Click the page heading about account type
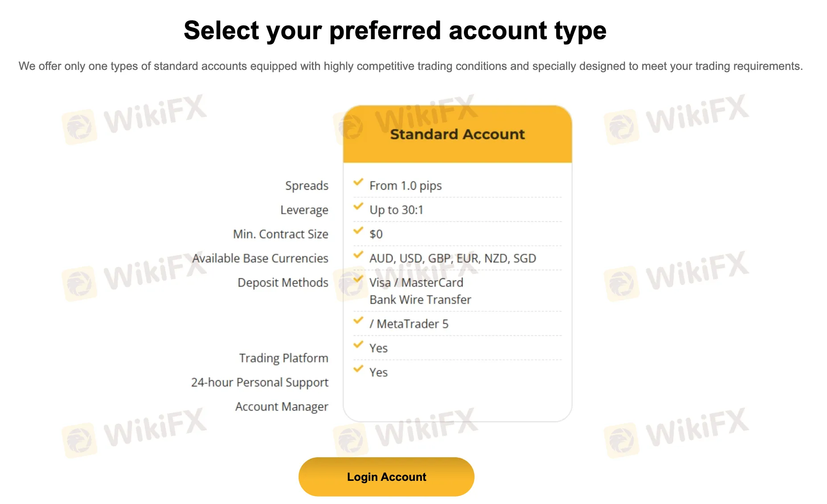Viewport: 827px width, 504px height. (395, 30)
